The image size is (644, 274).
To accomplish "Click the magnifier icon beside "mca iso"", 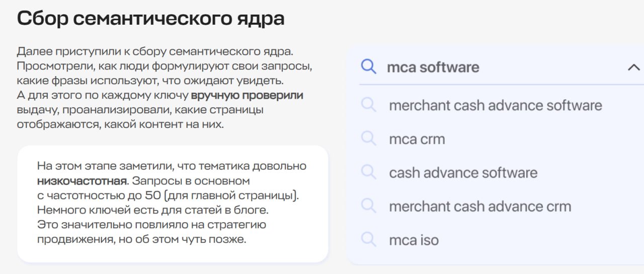I will tap(369, 240).
